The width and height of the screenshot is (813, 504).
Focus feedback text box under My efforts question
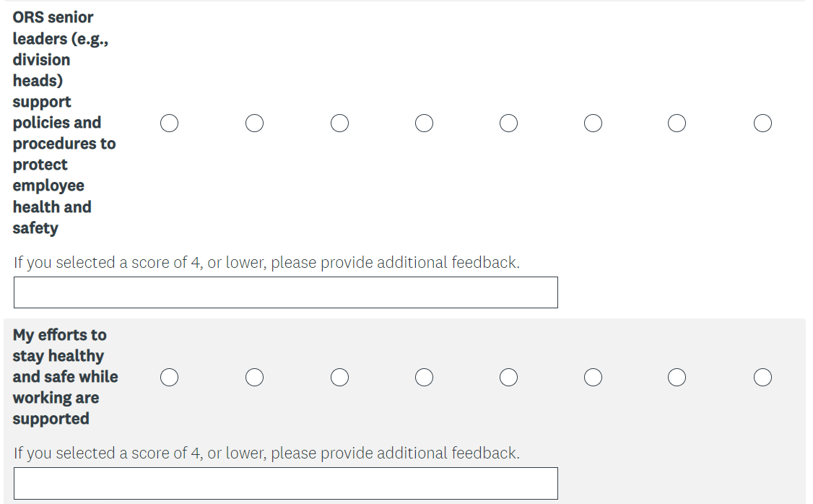[x=285, y=483]
